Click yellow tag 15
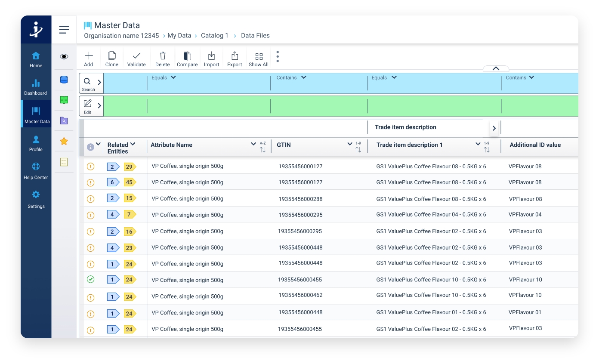 pyautogui.click(x=130, y=198)
